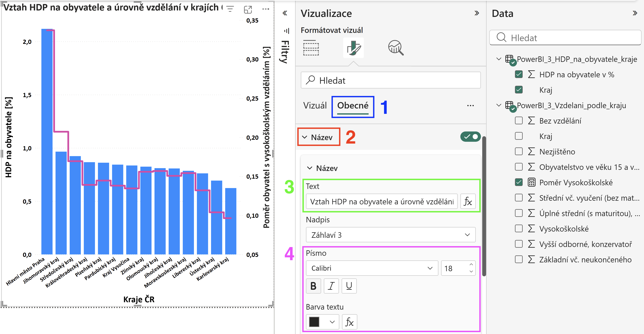The height and width of the screenshot is (334, 644).
Task: Click the title Text input field
Action: point(381,201)
